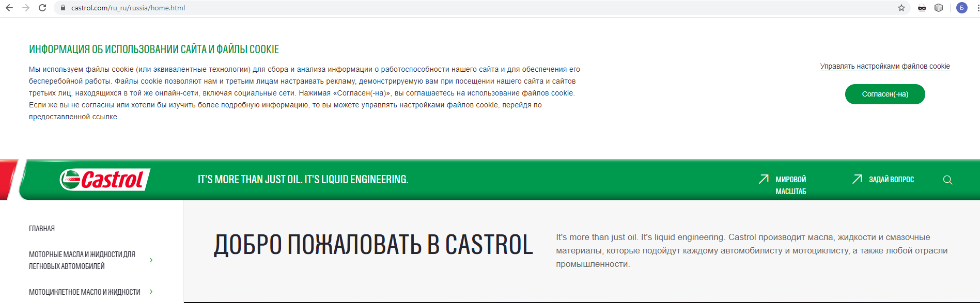
Task: Reload the page with the refresh icon
Action: [x=42, y=8]
